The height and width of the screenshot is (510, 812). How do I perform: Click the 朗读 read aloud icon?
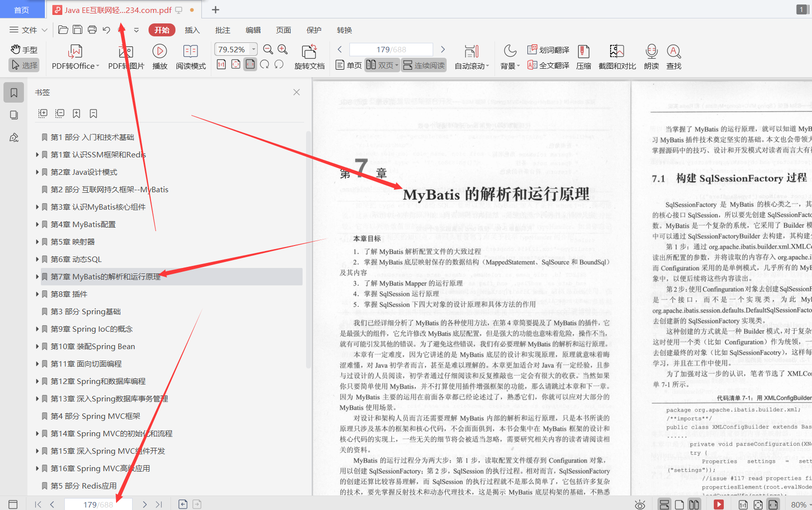pos(651,57)
